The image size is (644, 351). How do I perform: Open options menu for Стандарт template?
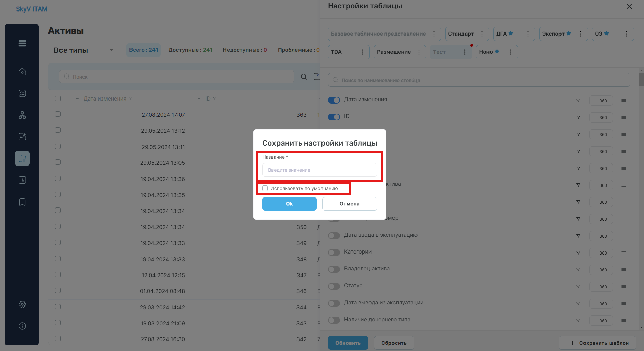(x=482, y=34)
